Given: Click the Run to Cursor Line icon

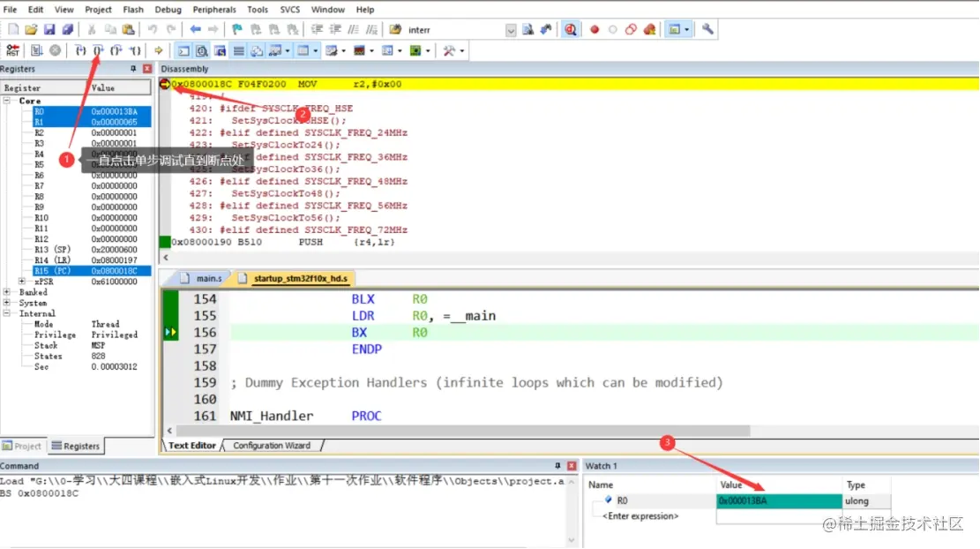Looking at the screenshot, I should (134, 50).
